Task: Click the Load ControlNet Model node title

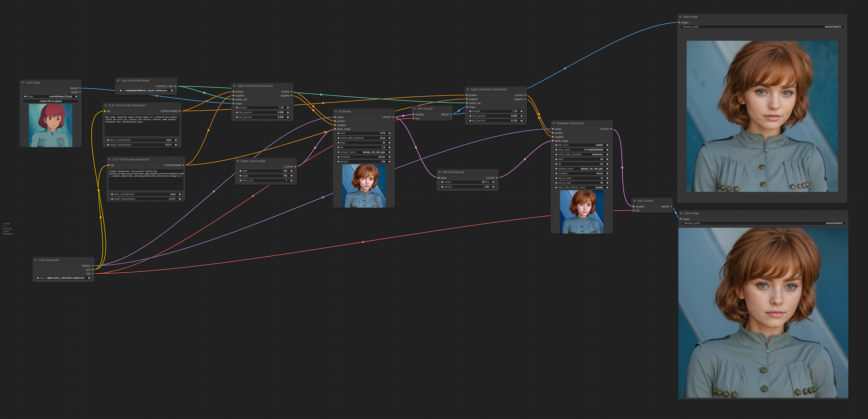Action: (x=135, y=80)
